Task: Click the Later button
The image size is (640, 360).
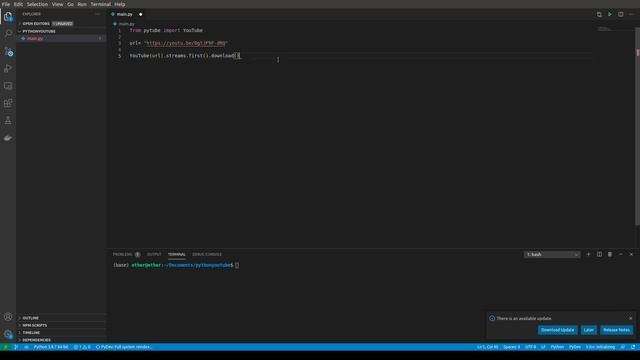Action: click(x=589, y=330)
